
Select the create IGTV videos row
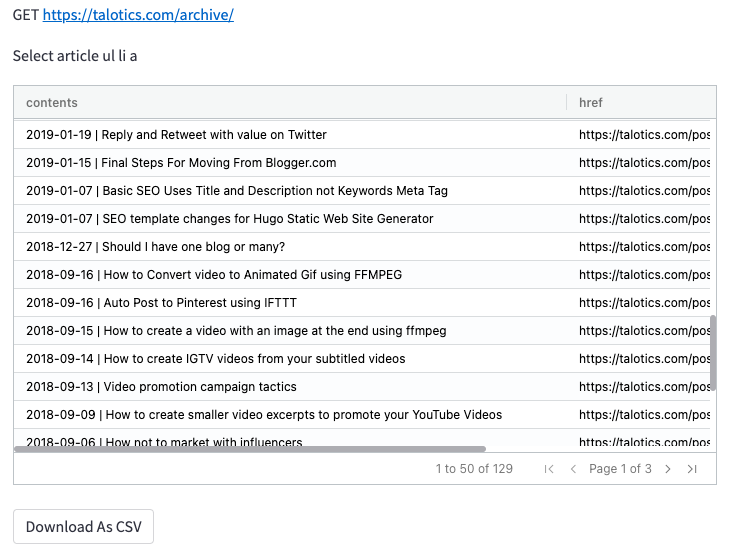point(216,359)
